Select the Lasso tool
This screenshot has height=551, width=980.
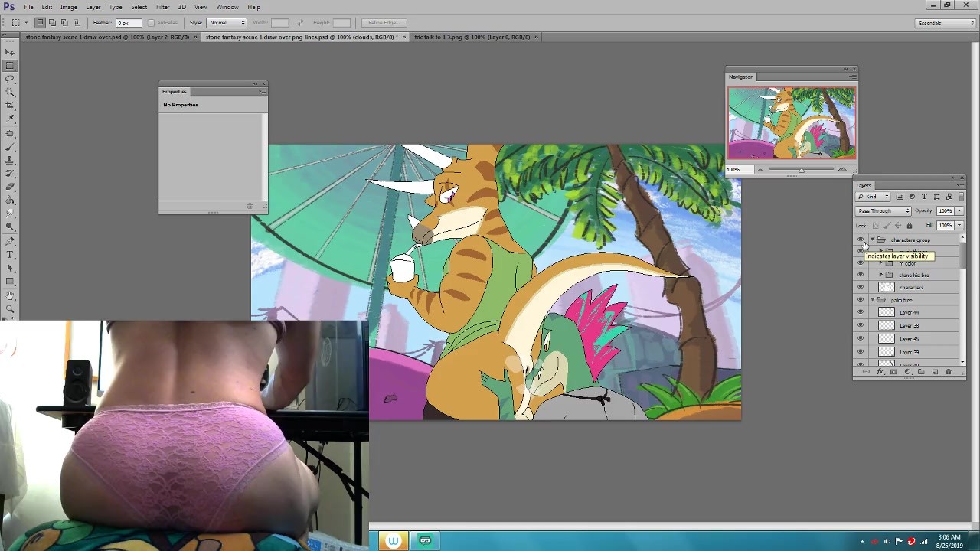click(10, 79)
